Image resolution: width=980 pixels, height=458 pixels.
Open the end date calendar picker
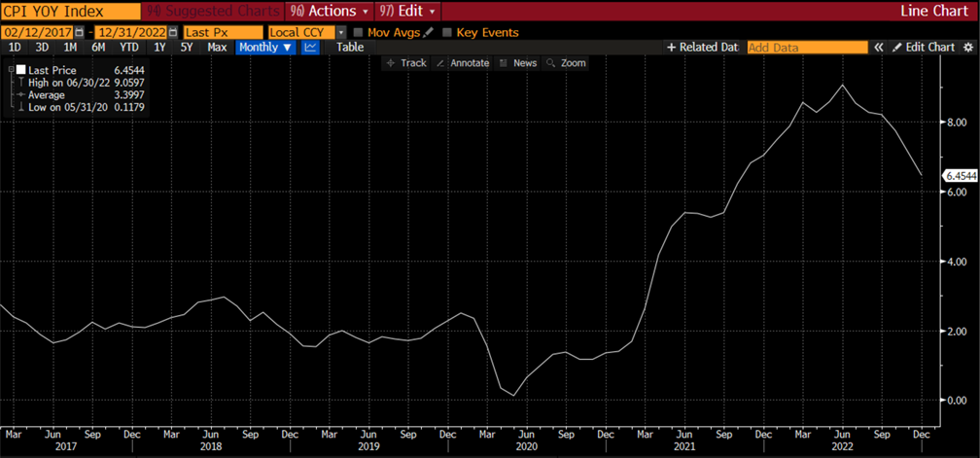pos(174,32)
